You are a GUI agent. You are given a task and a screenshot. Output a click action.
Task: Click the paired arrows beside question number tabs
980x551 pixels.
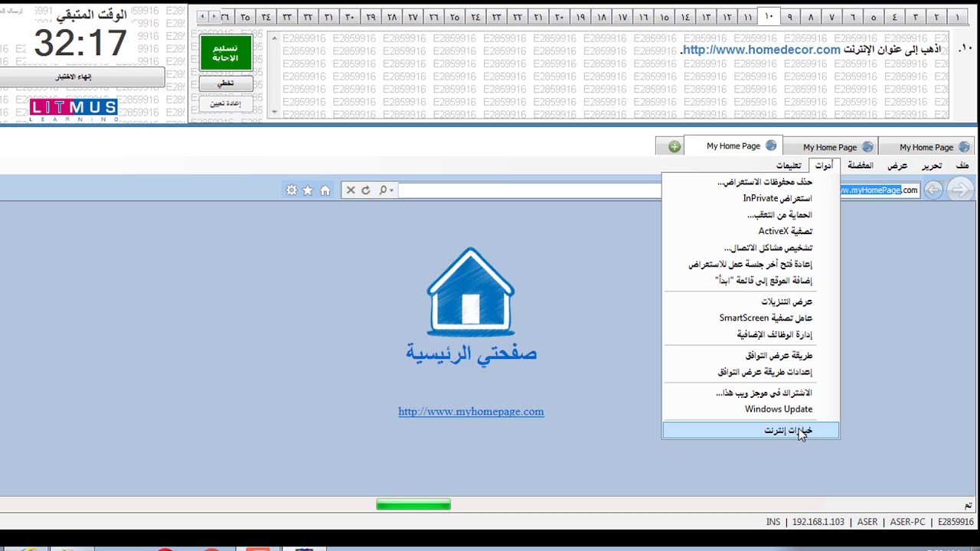(x=207, y=17)
